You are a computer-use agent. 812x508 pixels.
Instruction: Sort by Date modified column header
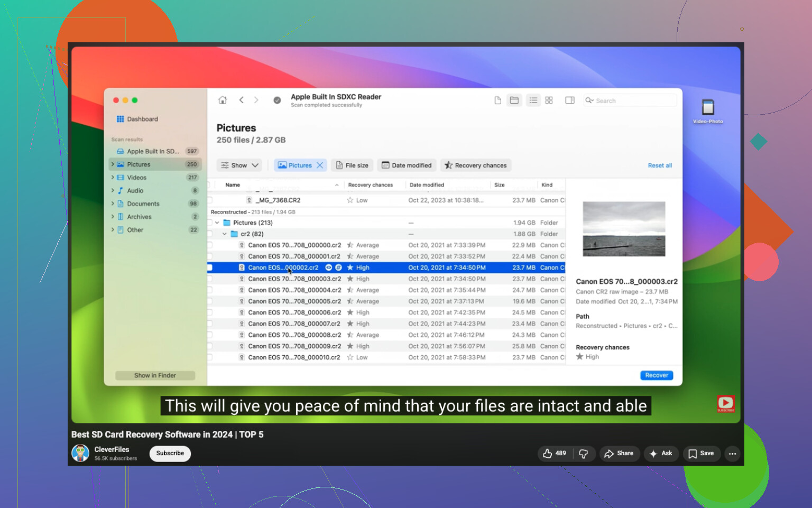click(427, 185)
